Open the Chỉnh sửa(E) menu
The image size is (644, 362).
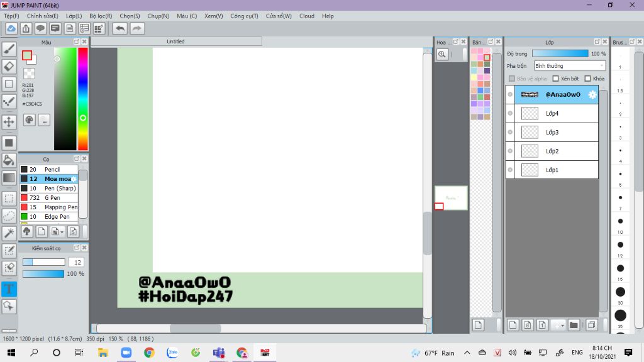(42, 16)
